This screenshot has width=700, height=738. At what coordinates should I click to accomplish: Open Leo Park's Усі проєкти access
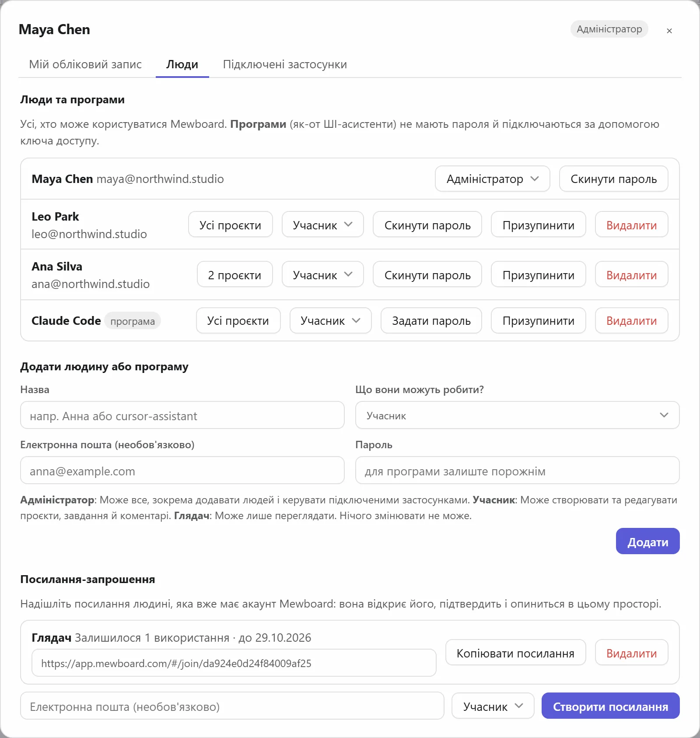(230, 225)
